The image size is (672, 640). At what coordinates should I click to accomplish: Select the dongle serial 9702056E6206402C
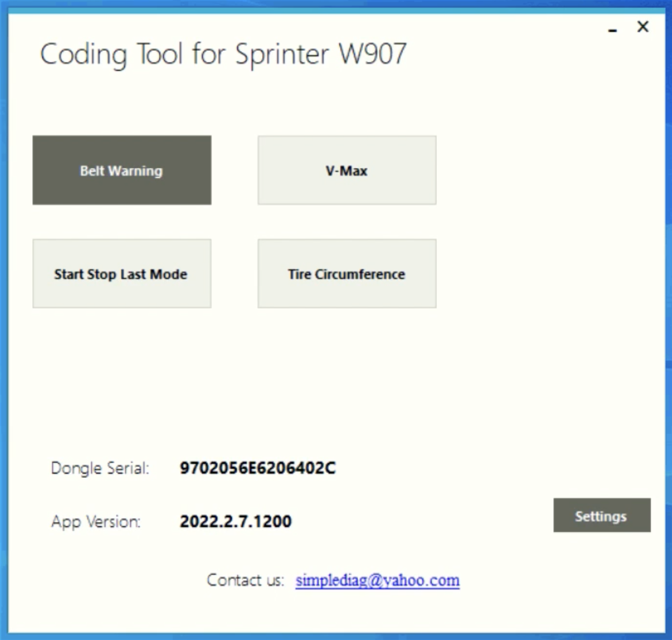258,468
